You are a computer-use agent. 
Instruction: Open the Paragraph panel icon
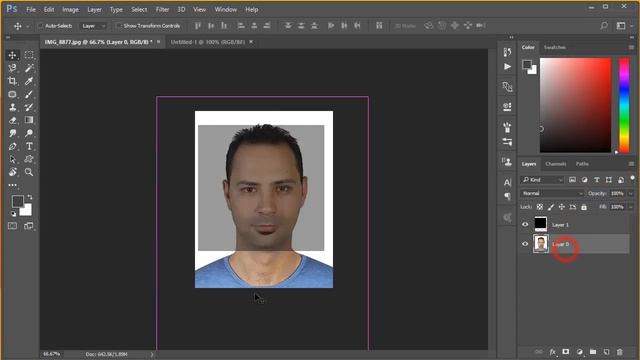[507, 196]
